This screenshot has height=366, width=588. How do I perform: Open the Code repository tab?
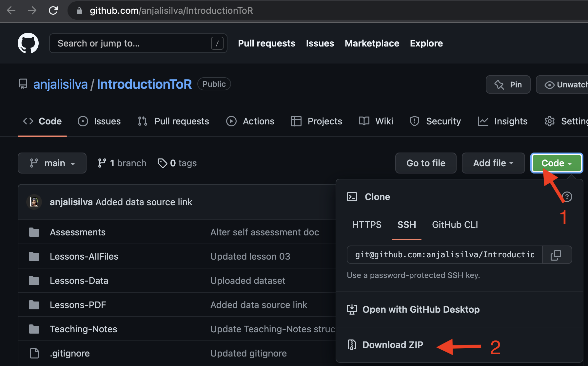(x=42, y=121)
